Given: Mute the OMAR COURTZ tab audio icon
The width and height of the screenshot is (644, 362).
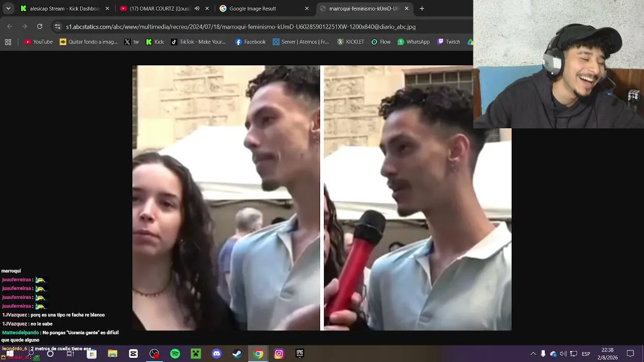Looking at the screenshot, I should click(197, 9).
